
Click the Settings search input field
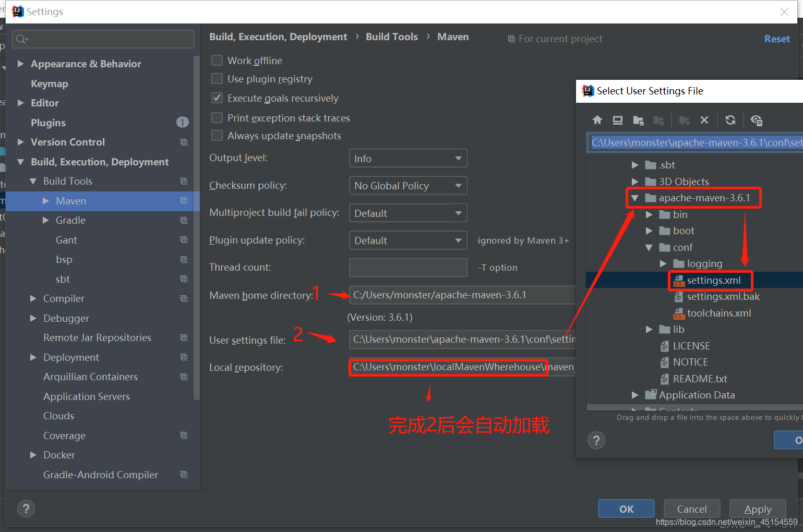(103, 39)
